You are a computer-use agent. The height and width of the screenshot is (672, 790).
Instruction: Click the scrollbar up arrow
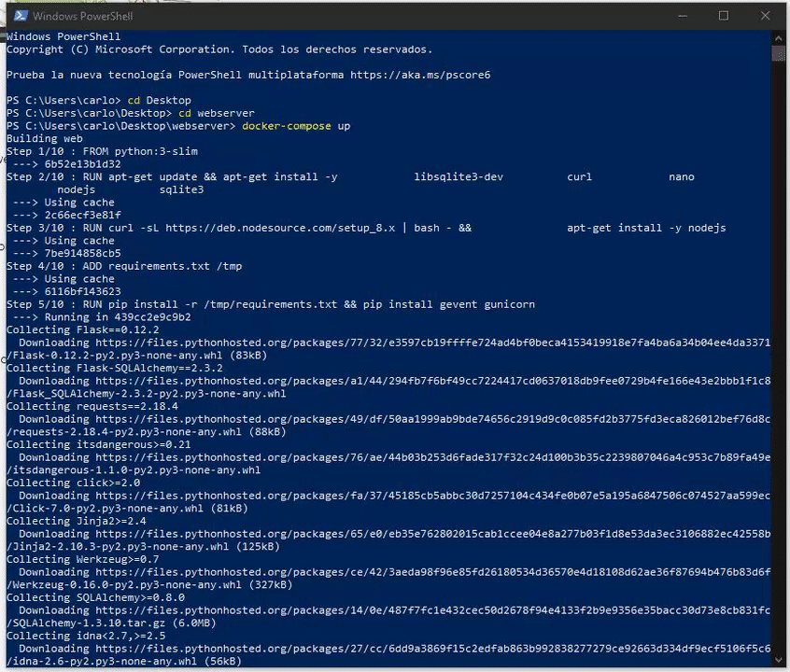(x=779, y=37)
